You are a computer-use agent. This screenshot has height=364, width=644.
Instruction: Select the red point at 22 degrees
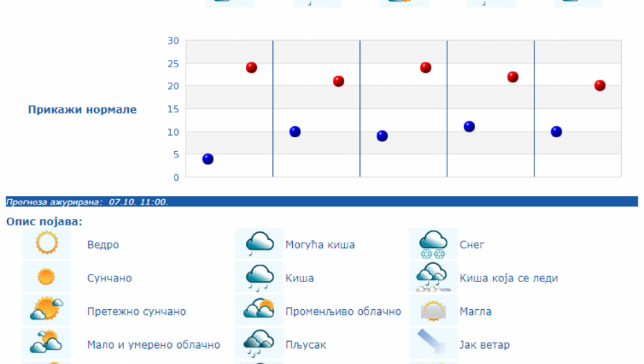(513, 77)
